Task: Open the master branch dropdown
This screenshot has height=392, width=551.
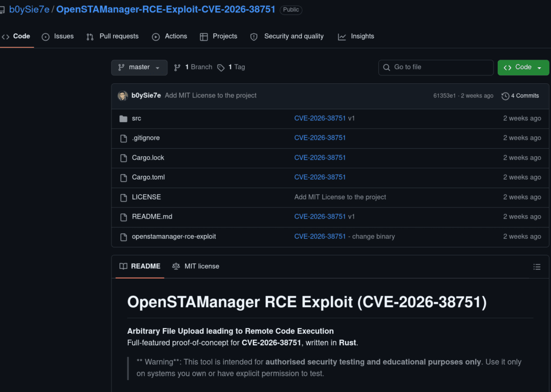Action: click(x=139, y=67)
